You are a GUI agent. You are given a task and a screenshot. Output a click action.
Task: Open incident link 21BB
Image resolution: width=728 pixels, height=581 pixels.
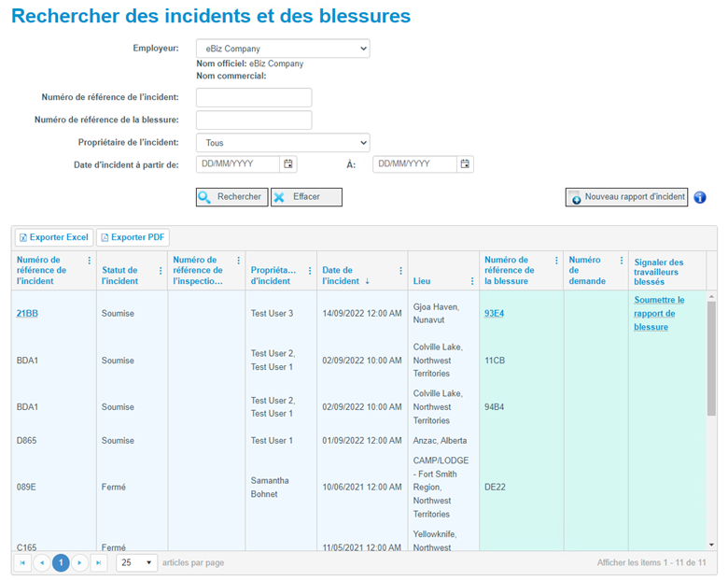[x=27, y=314]
